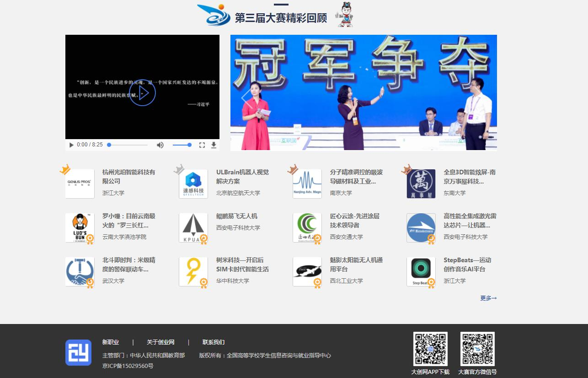Select the Luo's Bun project logo
This screenshot has width=588, height=378.
click(80, 227)
